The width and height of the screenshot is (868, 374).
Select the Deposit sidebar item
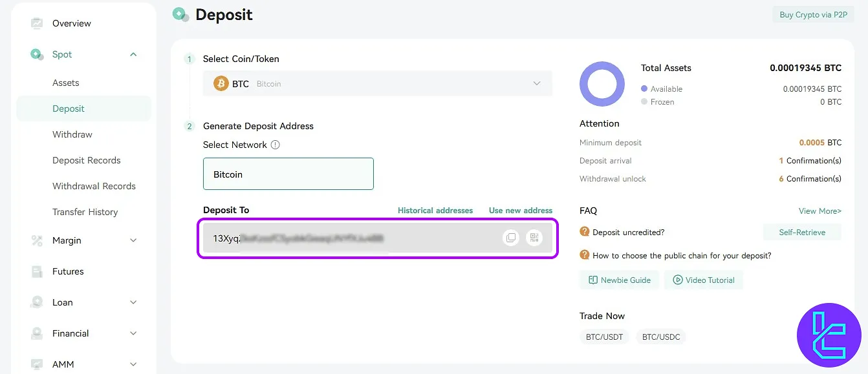(x=84, y=109)
